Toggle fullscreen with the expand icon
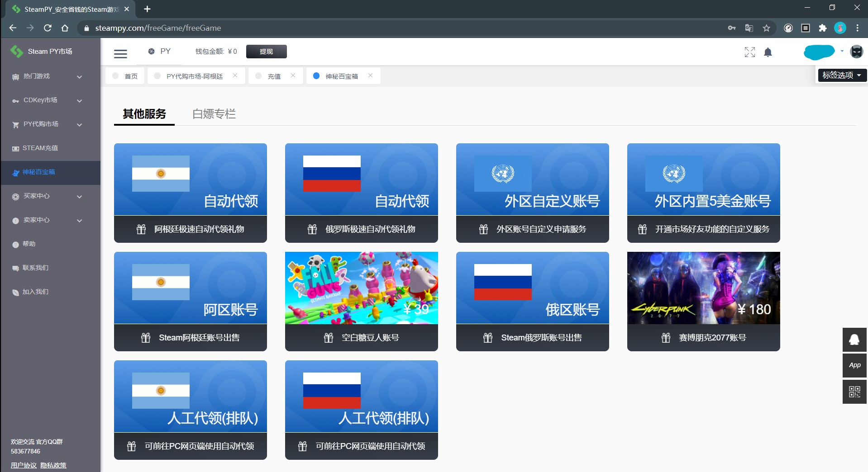This screenshot has width=868, height=472. coord(750,52)
